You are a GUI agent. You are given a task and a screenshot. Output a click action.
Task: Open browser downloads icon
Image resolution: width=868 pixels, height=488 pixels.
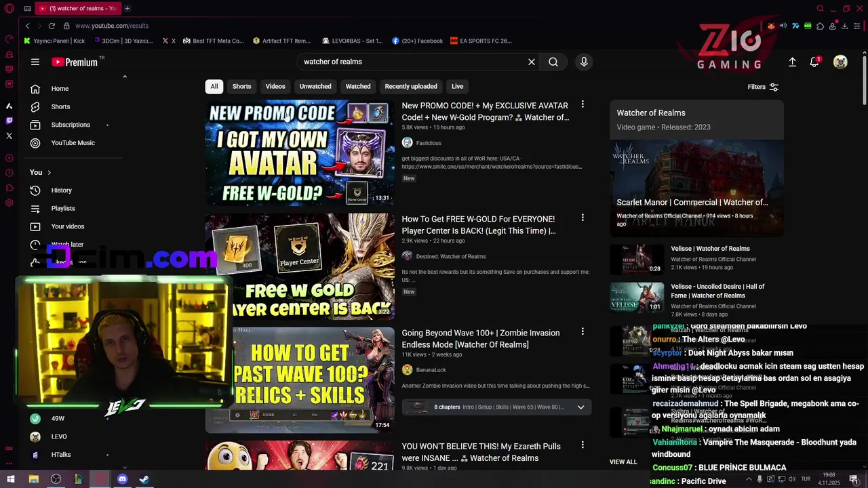pos(844,26)
